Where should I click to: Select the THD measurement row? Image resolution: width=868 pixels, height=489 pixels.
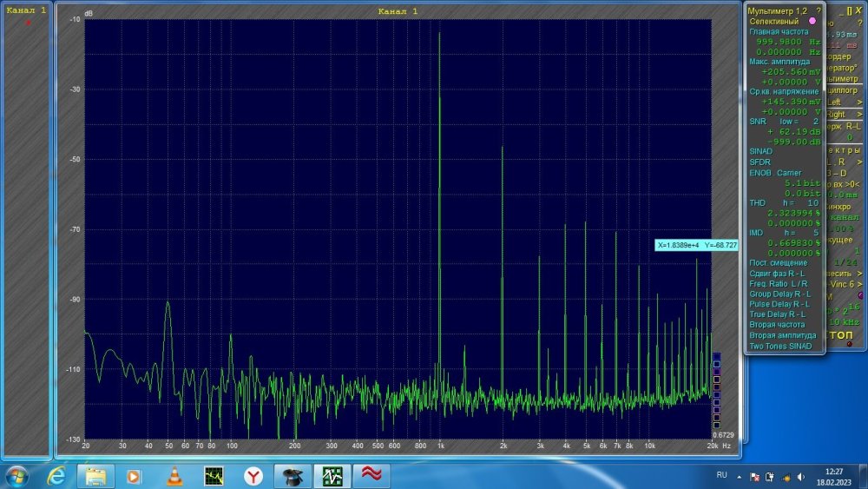(758, 202)
